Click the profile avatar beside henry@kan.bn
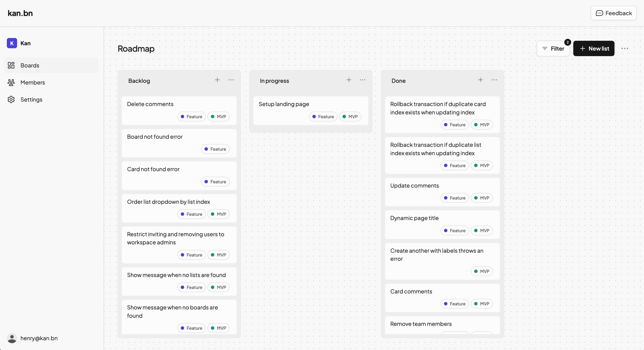 (x=12, y=338)
